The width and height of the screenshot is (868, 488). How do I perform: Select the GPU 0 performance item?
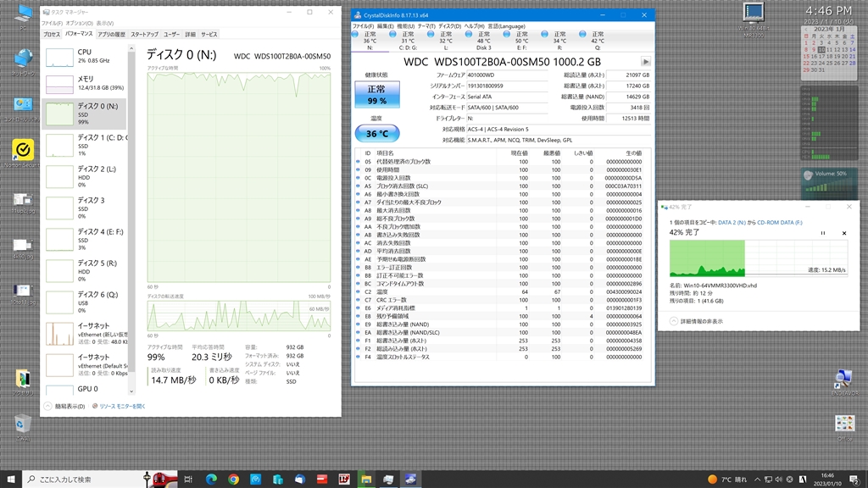click(86, 389)
